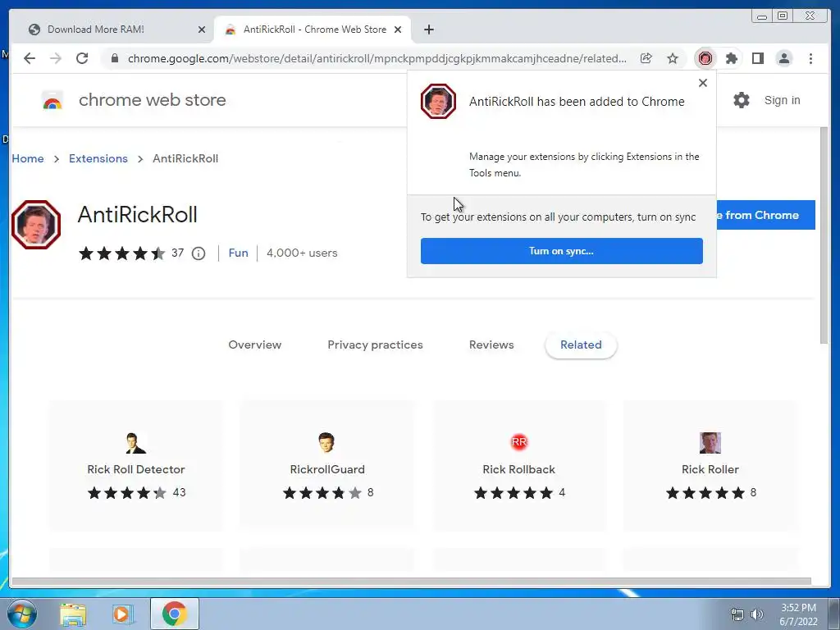This screenshot has height=630, width=840.
Task: Switch to the Overview tab
Action: click(x=255, y=345)
